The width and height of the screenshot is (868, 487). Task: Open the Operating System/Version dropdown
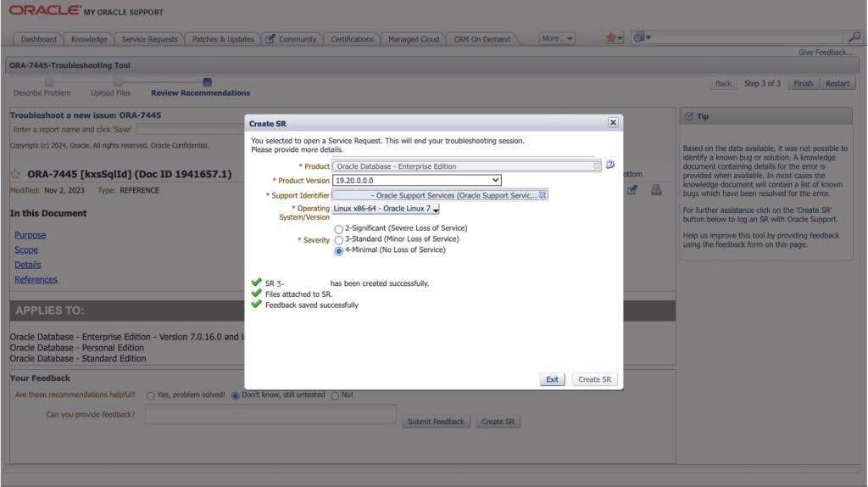(x=386, y=209)
